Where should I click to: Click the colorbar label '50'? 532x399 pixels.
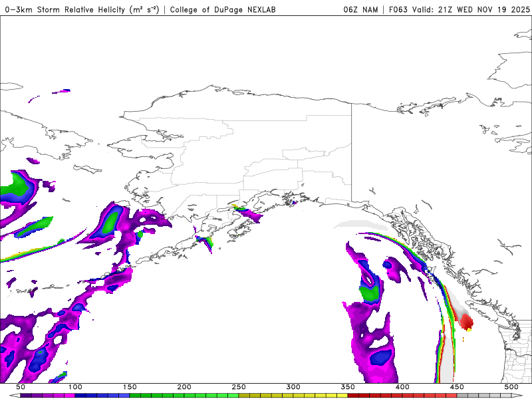21,387
